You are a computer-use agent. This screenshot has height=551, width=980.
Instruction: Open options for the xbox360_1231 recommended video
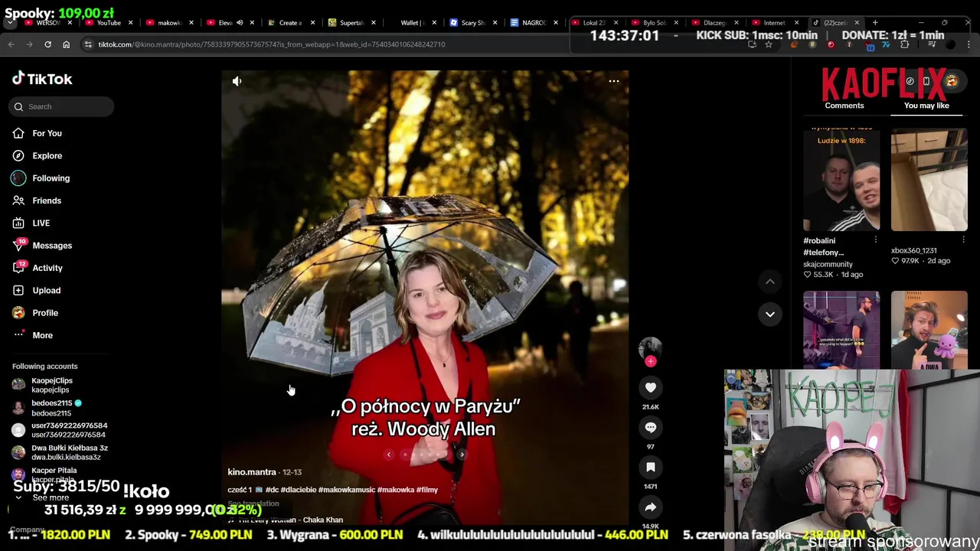(x=963, y=240)
